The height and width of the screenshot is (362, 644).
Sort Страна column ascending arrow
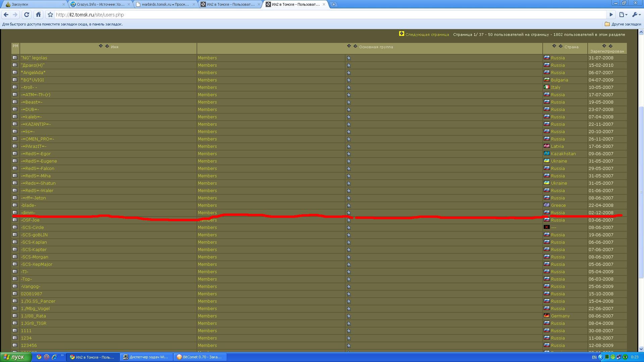pos(560,46)
